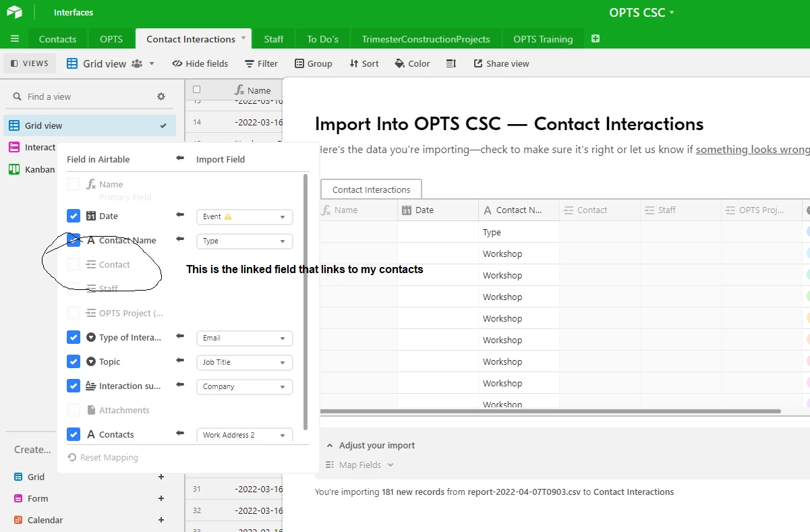Uncheck the Date field checkbox
The height and width of the screenshot is (532, 810).
click(74, 216)
